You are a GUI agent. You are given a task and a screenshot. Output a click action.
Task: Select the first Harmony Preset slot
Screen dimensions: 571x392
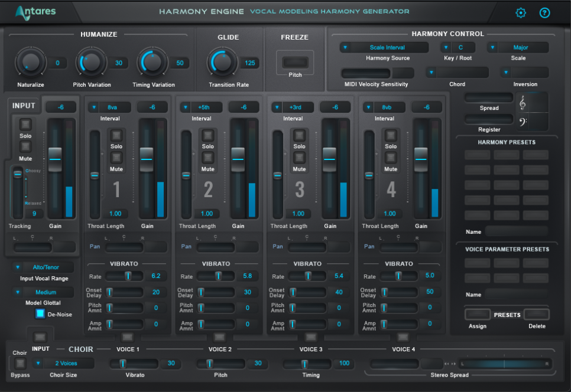[x=478, y=155]
